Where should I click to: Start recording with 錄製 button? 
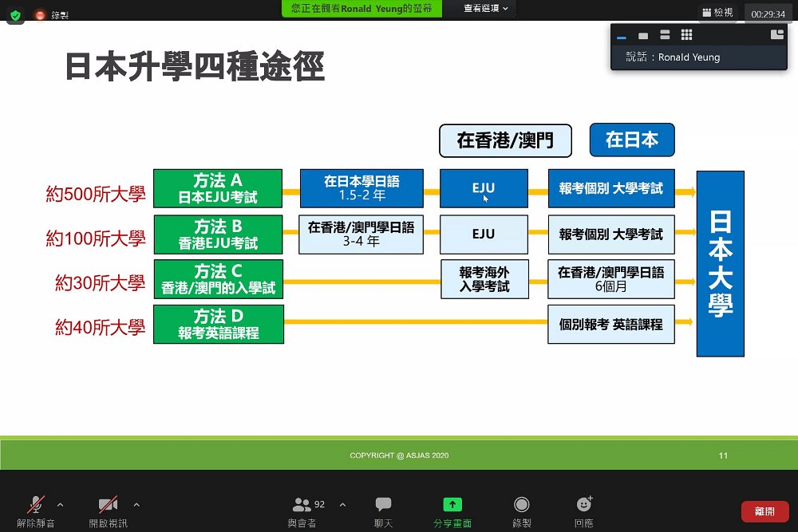[522, 511]
